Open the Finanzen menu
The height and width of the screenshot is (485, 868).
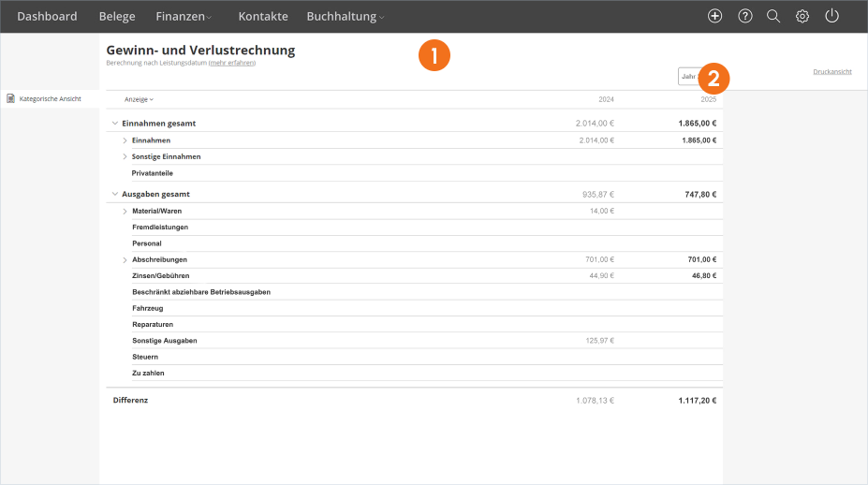[184, 17]
